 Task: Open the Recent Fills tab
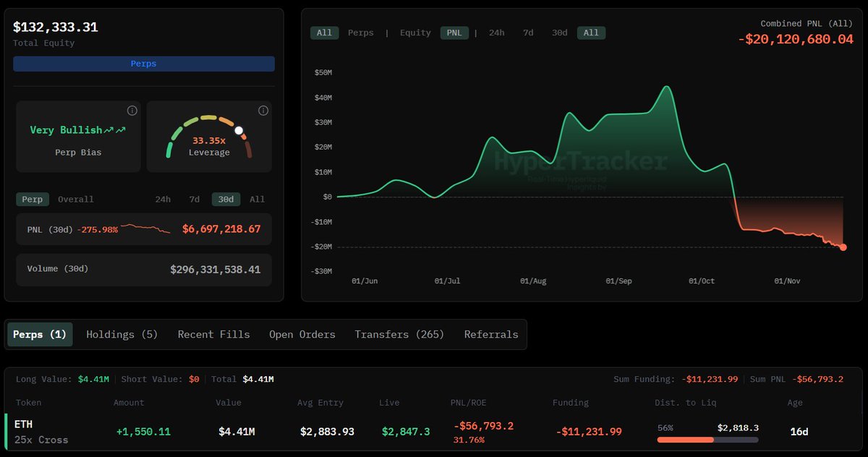(x=213, y=335)
